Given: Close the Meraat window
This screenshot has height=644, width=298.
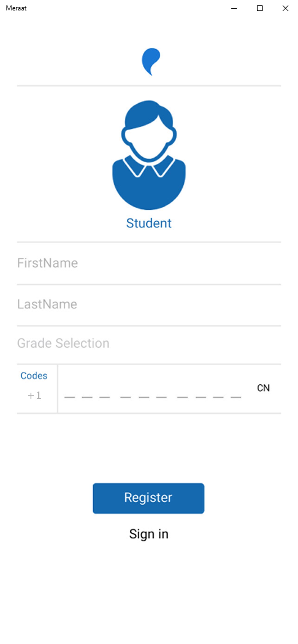Looking at the screenshot, I should pyautogui.click(x=285, y=8).
